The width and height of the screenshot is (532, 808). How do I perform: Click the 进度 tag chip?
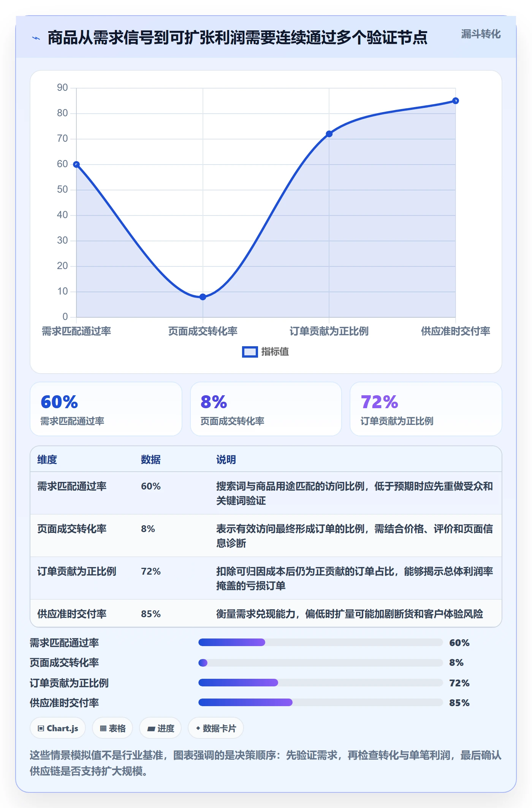[x=160, y=728]
